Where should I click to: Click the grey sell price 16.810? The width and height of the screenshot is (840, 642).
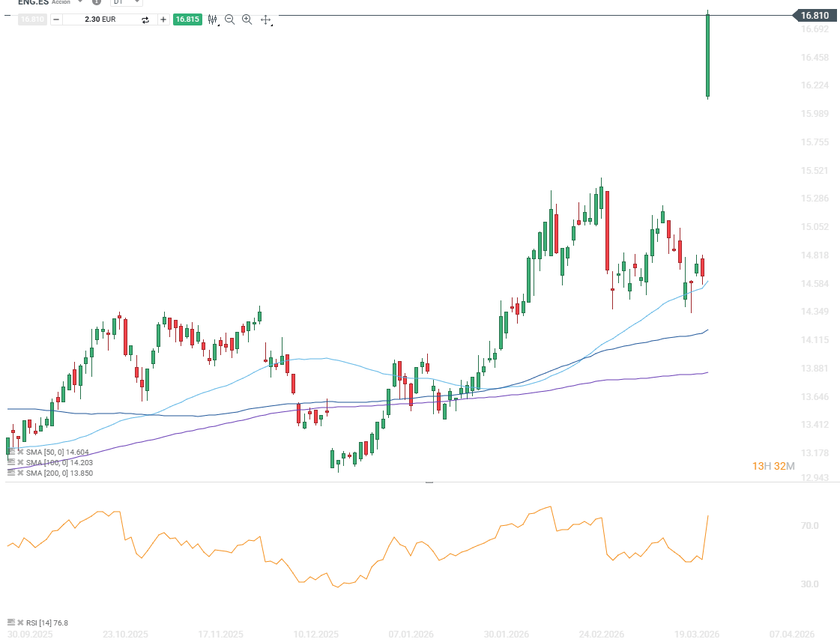click(x=32, y=19)
